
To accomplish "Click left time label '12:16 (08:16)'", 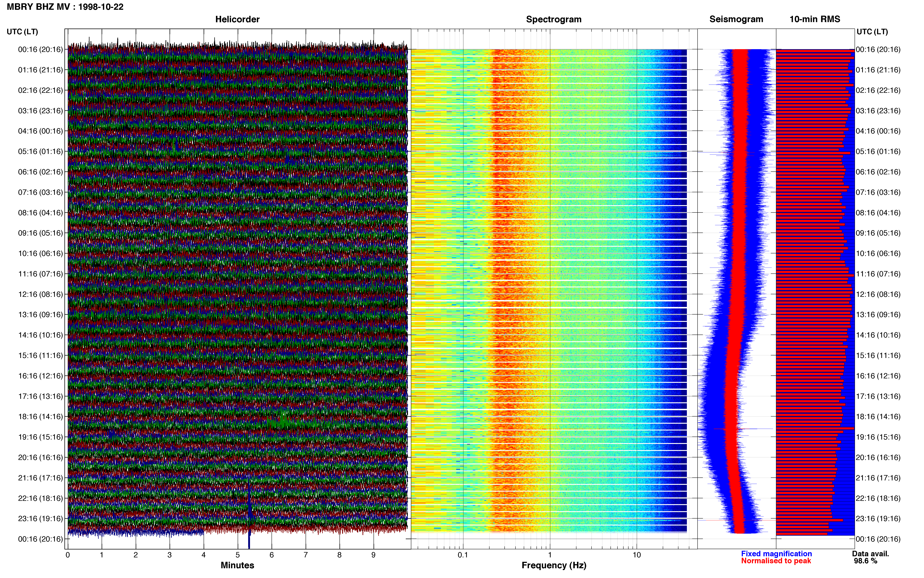I will coord(41,294).
